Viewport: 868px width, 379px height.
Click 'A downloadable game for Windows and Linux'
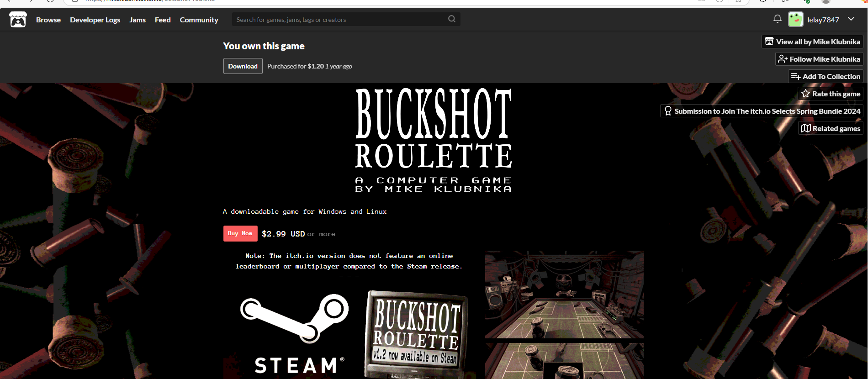coord(305,211)
